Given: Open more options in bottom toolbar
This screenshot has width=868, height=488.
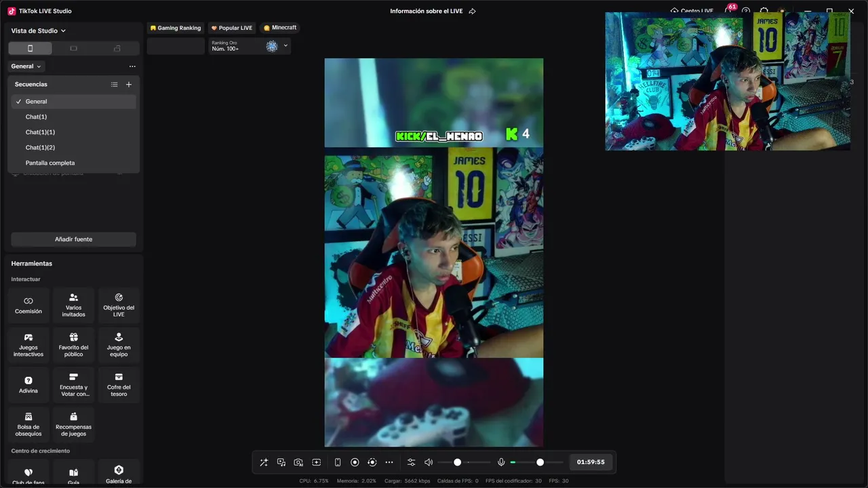Looking at the screenshot, I should point(389,462).
